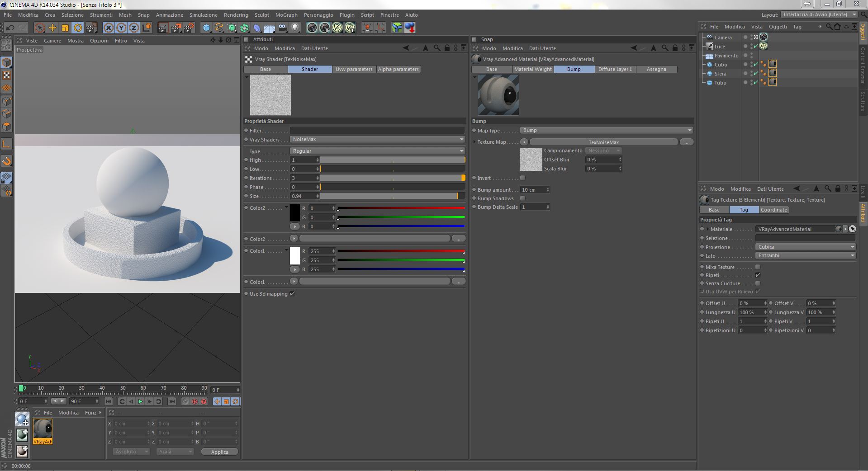Open the spline drawing tool

pyautogui.click(x=219, y=28)
